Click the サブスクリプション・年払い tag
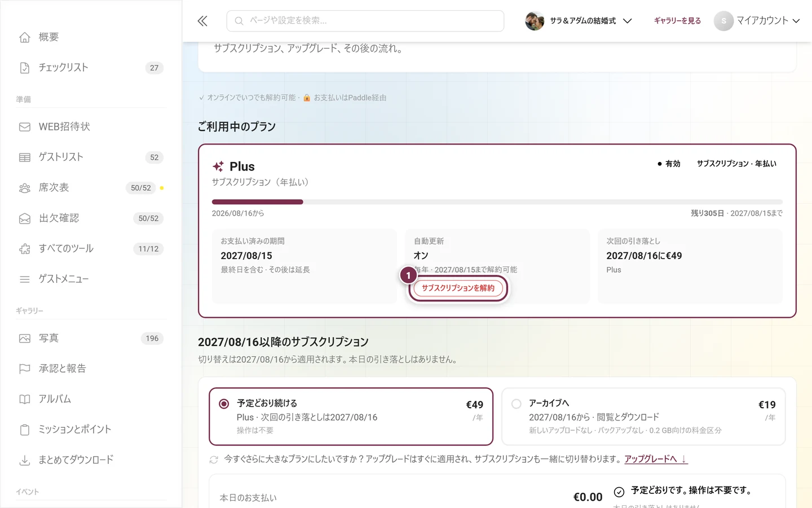The width and height of the screenshot is (812, 508). coord(736,164)
